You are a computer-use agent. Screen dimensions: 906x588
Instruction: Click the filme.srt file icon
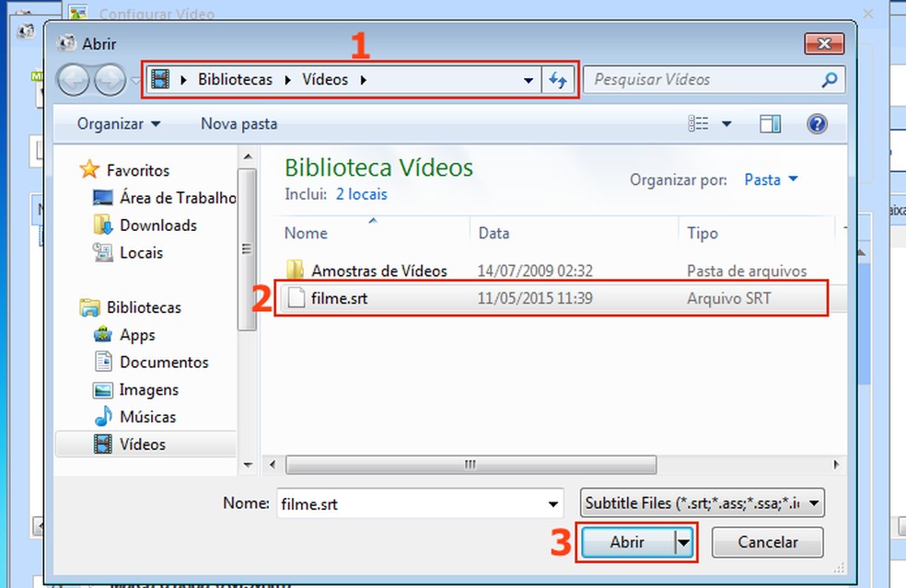click(296, 298)
